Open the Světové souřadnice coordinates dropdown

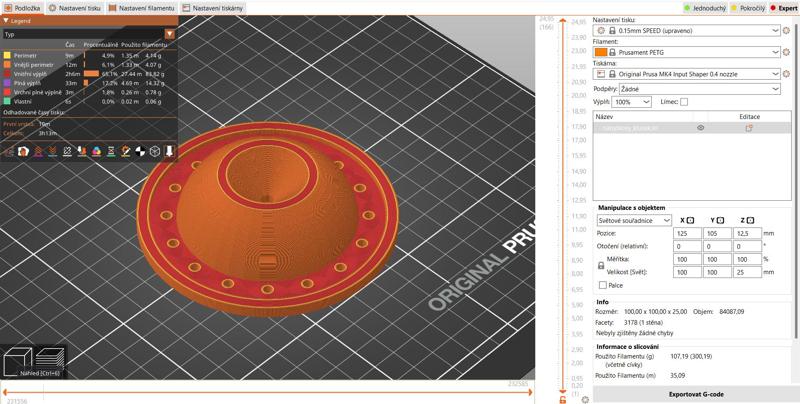[x=634, y=220]
